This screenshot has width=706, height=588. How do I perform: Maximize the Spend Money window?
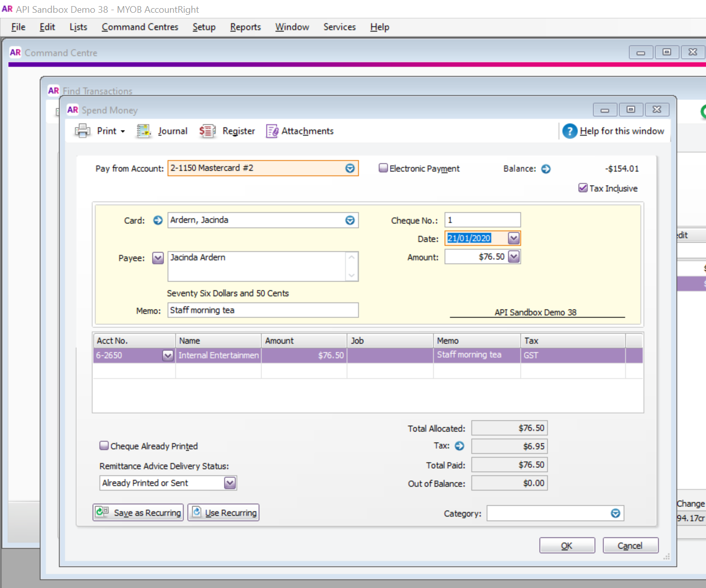631,110
